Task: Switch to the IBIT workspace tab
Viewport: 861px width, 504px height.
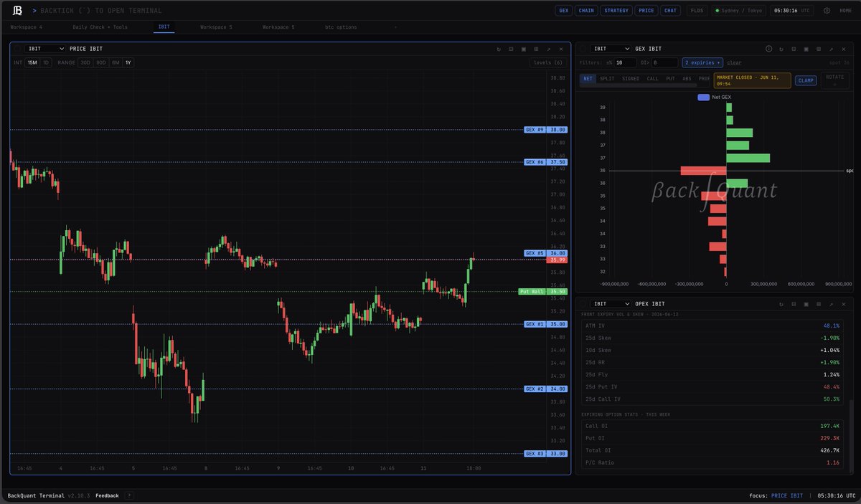Action: [x=164, y=27]
